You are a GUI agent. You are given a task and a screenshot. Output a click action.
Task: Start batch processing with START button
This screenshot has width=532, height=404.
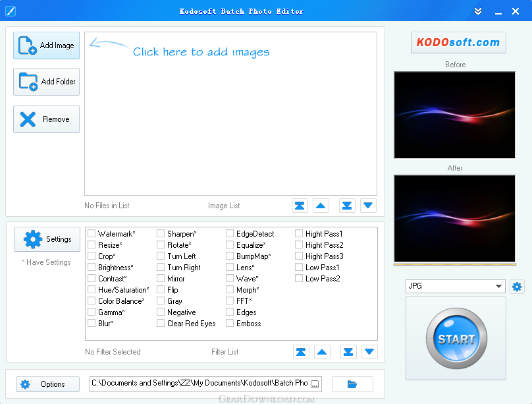pos(456,339)
